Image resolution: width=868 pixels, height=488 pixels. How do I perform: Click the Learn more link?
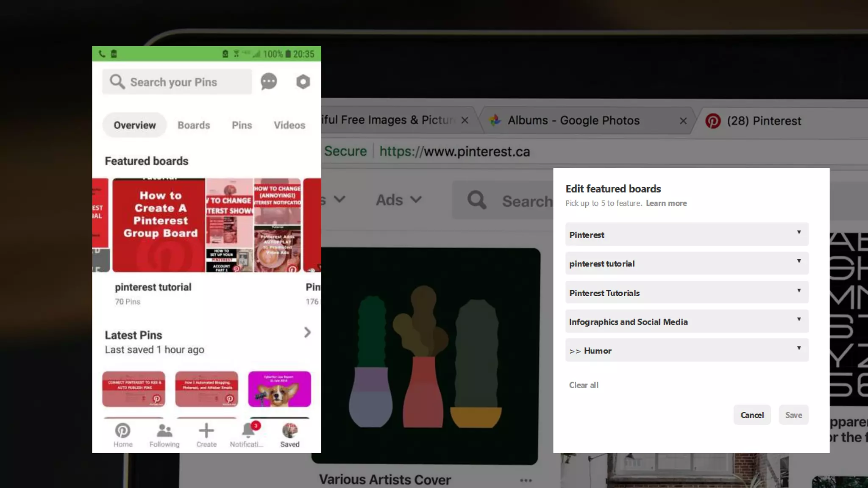coord(666,203)
